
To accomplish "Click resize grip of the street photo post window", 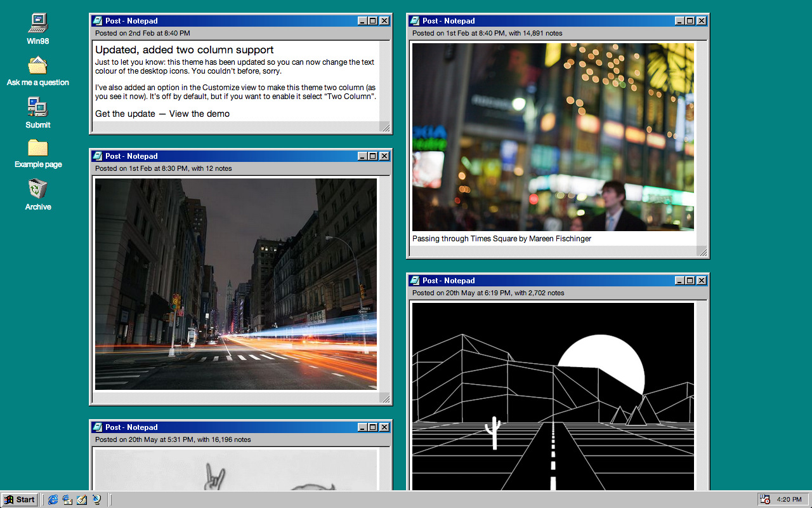I will pos(384,398).
